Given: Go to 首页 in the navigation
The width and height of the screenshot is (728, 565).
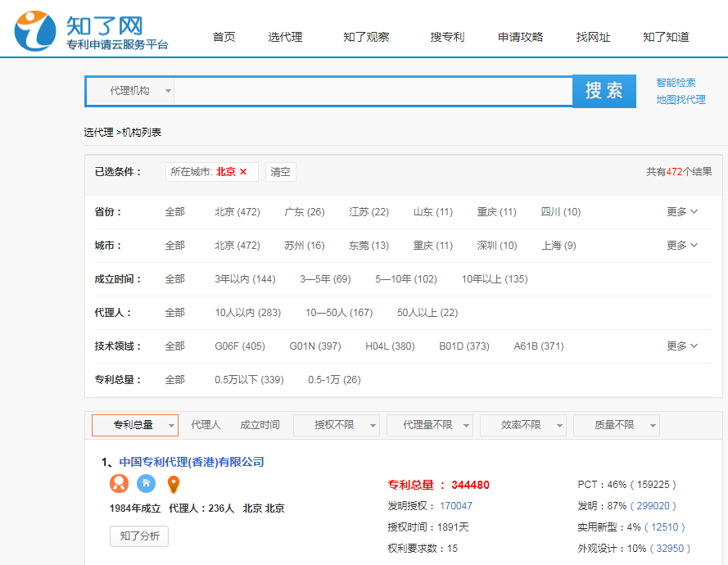Looking at the screenshot, I should tap(224, 37).
